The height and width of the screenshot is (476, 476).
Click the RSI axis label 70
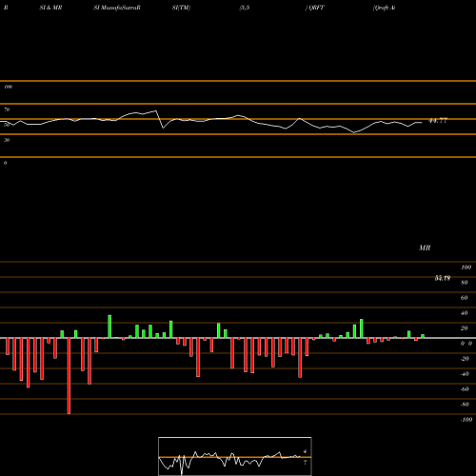(x=7, y=109)
